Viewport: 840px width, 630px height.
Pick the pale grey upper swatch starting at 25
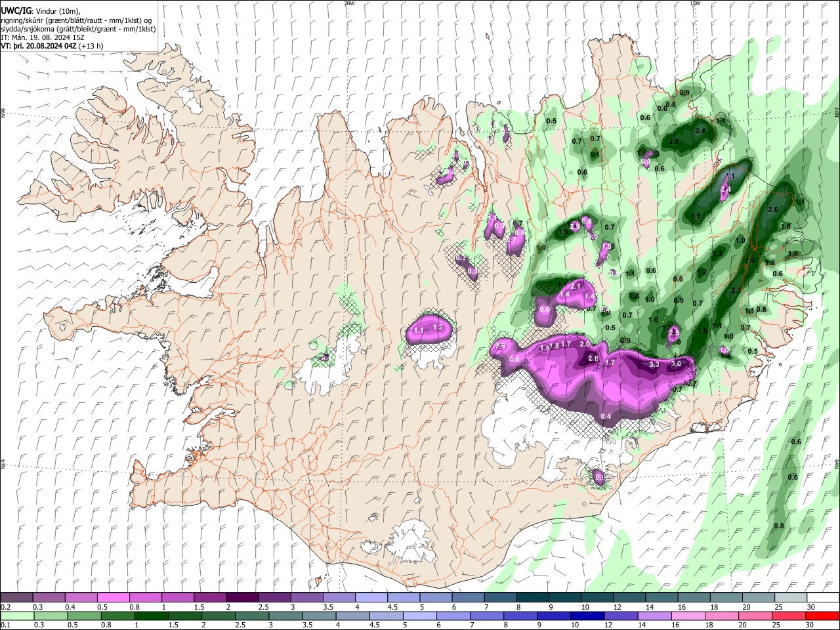pos(791,597)
